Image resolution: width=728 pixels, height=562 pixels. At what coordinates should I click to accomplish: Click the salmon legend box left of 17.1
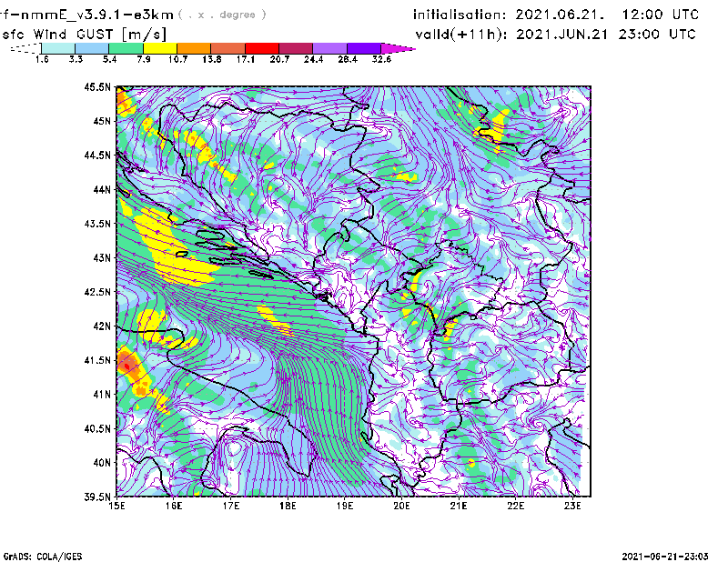pyautogui.click(x=228, y=48)
